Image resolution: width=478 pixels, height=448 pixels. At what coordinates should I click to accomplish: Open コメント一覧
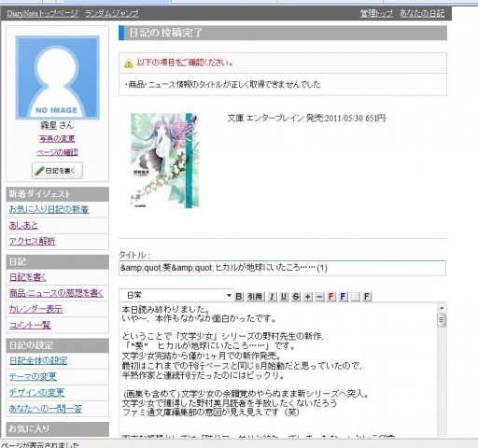point(30,325)
